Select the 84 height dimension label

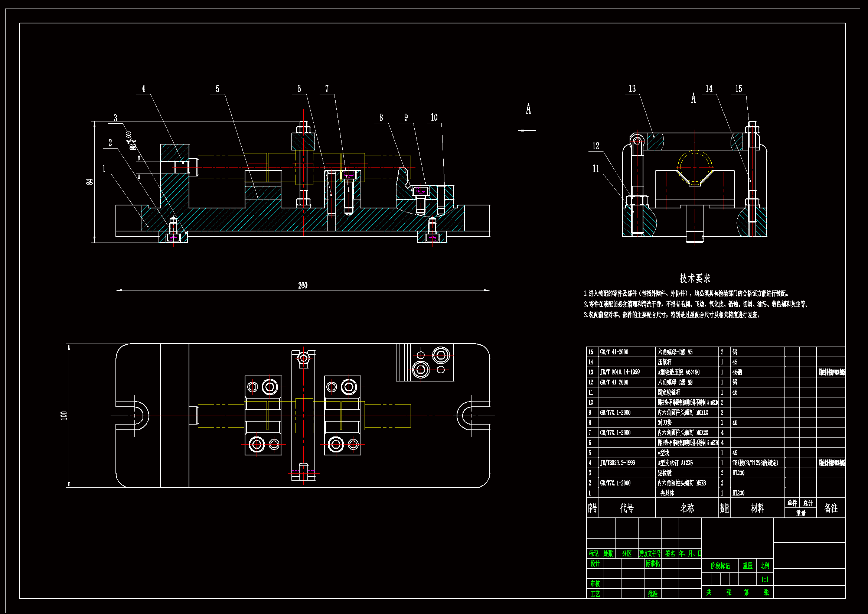89,182
